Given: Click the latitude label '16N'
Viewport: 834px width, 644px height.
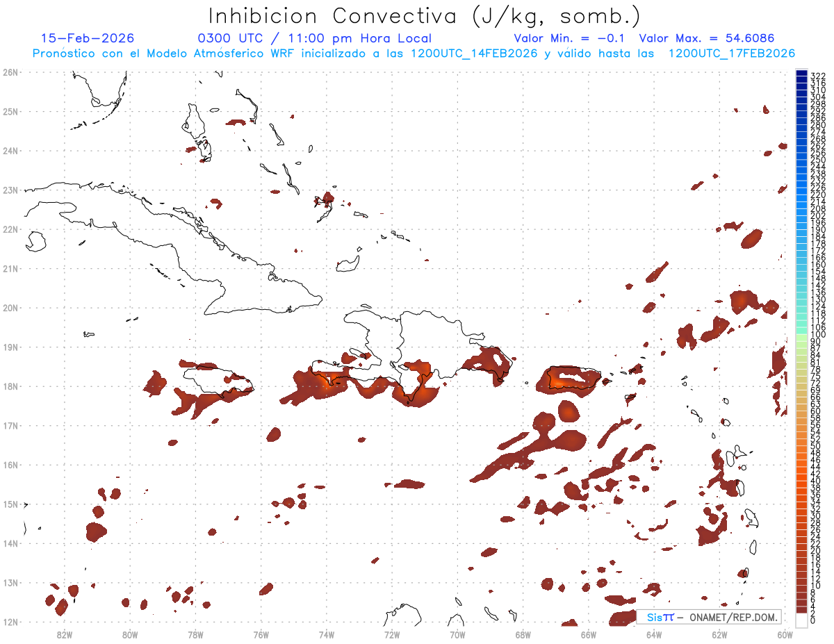Looking at the screenshot, I should coord(10,465).
